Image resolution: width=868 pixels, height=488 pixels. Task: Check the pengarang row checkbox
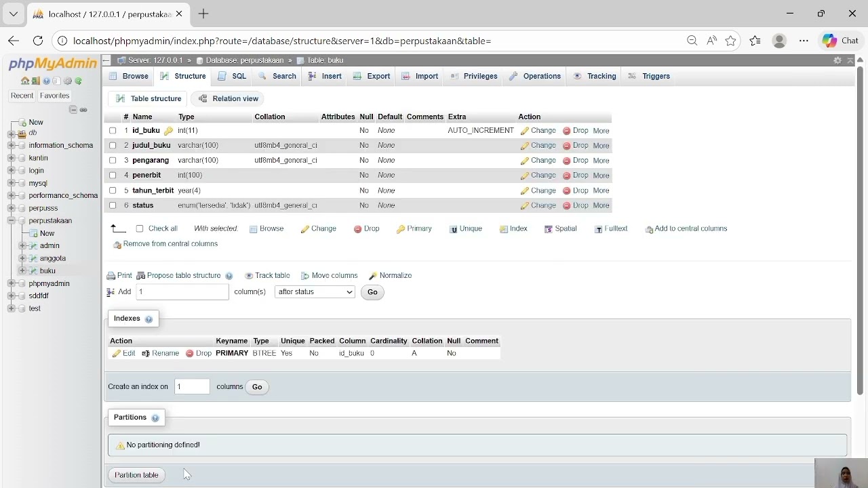(x=113, y=160)
